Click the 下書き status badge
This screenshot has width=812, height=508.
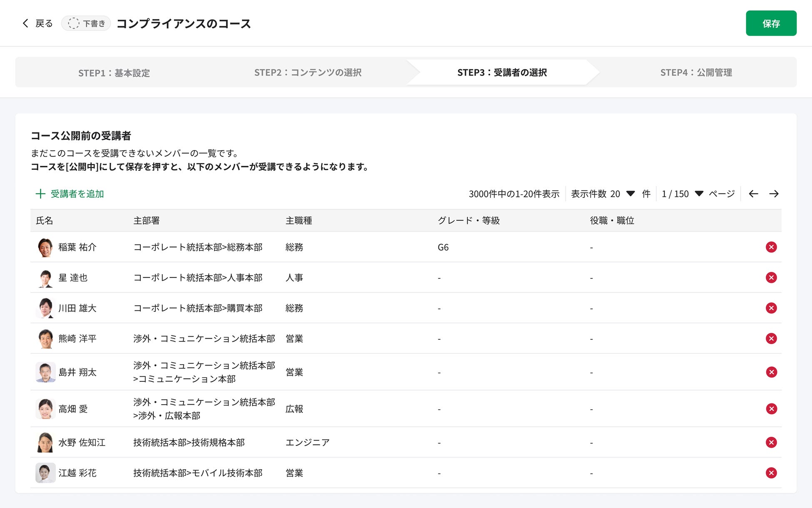click(x=86, y=23)
